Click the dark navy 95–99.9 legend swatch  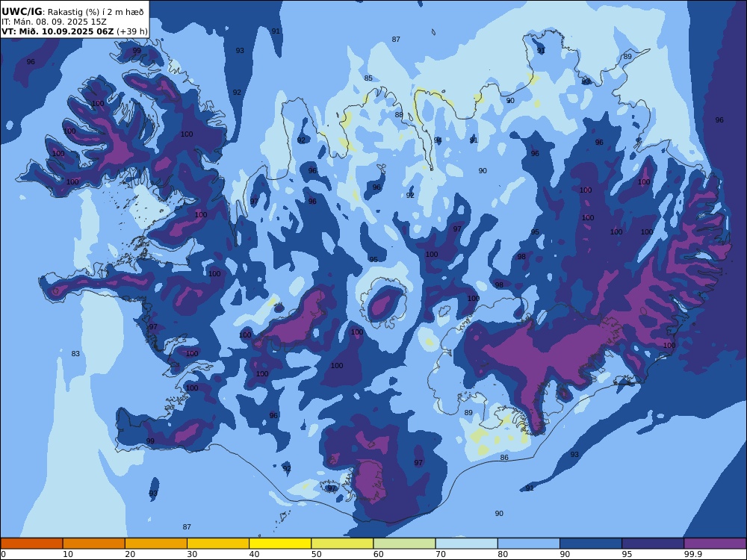tap(653, 544)
